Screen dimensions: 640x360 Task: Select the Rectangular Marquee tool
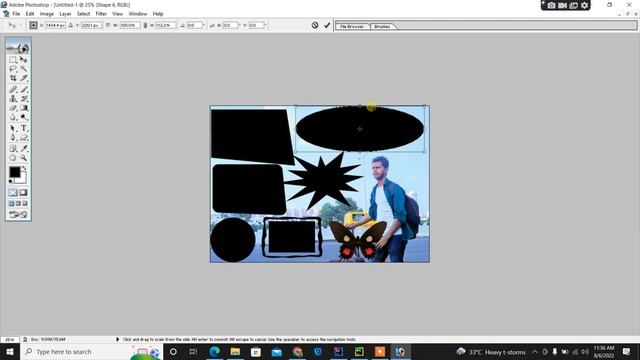pyautogui.click(x=13, y=60)
